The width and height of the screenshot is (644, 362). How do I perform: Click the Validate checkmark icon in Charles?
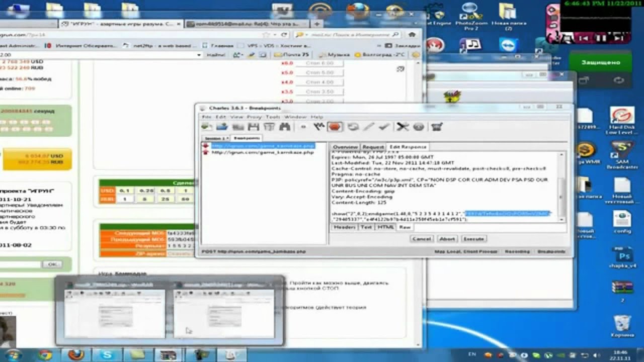click(x=384, y=127)
